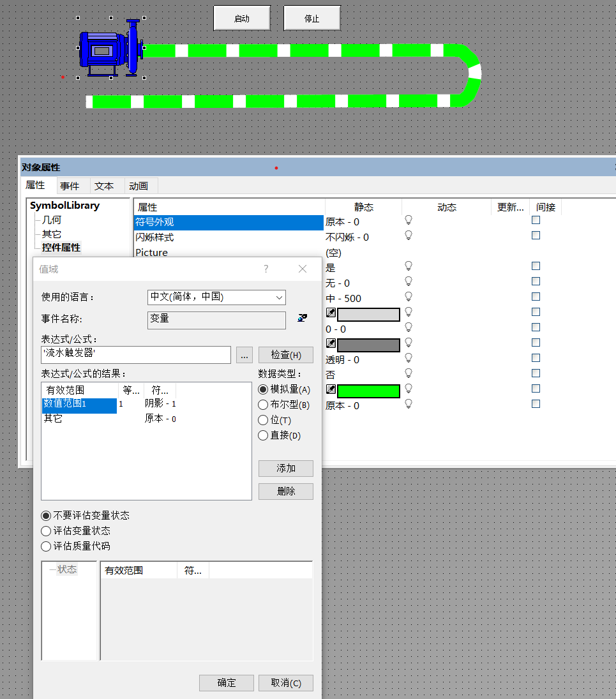616x699 pixels.
Task: Enable the 间接 checkbox for 符号外观 row
Action: coord(536,220)
